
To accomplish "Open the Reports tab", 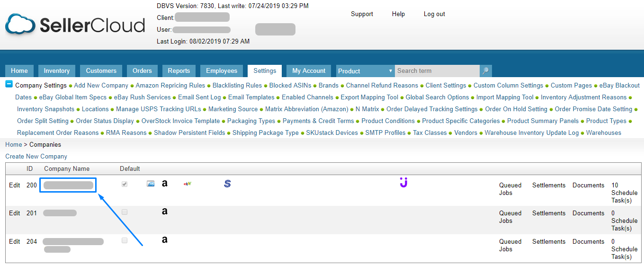I will coord(179,71).
